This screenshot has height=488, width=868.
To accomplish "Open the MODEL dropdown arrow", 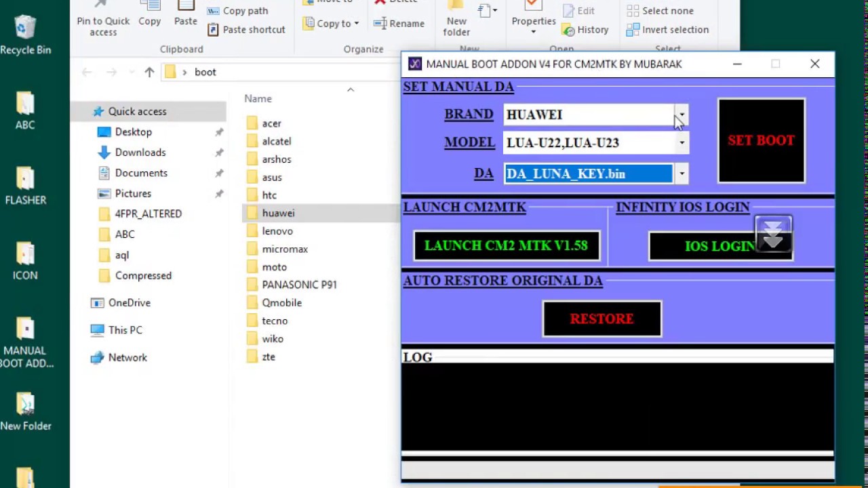I will 682,143.
